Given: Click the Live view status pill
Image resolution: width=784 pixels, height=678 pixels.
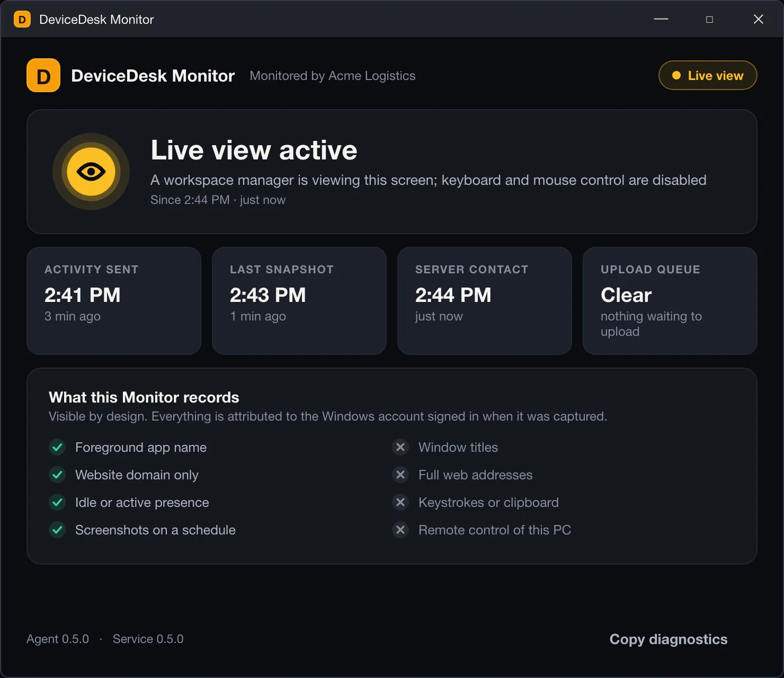Looking at the screenshot, I should (x=708, y=75).
